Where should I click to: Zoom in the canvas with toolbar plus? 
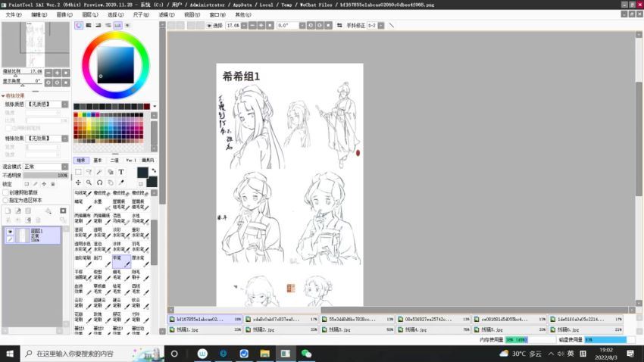click(x=261, y=26)
